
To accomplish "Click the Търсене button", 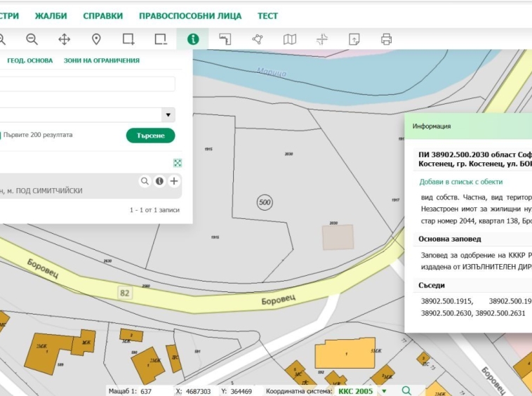I will 151,136.
